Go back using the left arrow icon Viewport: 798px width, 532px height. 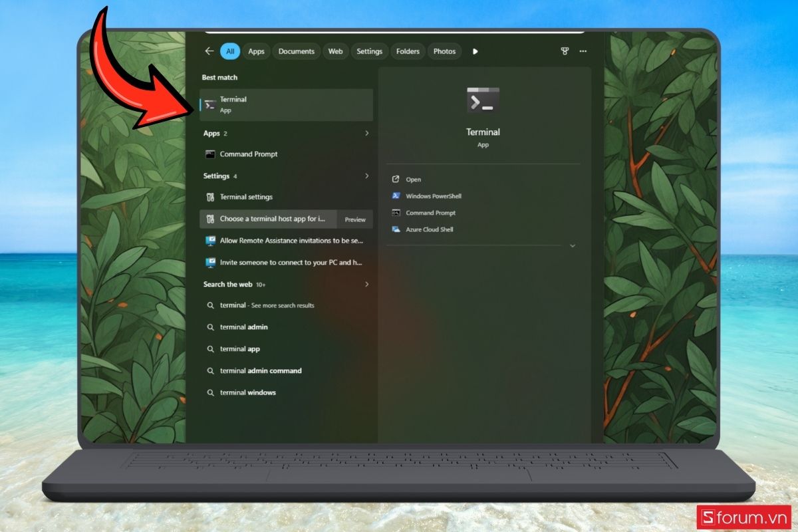coord(209,51)
